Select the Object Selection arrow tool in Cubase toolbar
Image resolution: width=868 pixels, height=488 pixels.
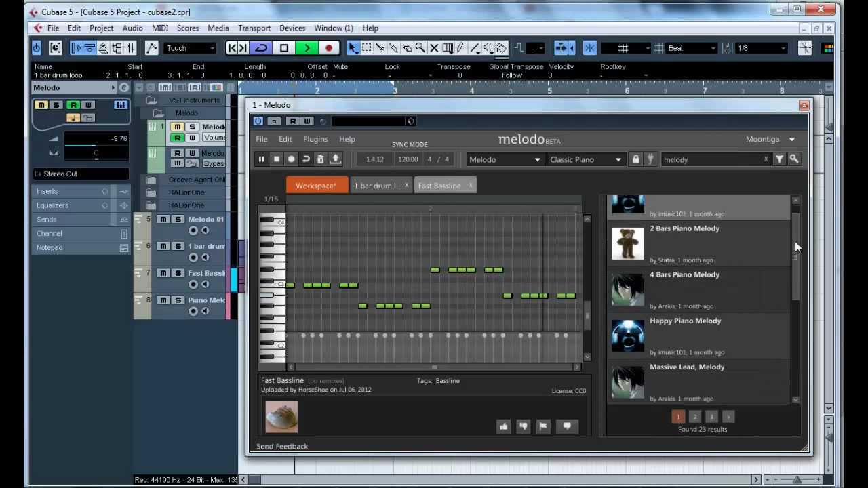[353, 48]
